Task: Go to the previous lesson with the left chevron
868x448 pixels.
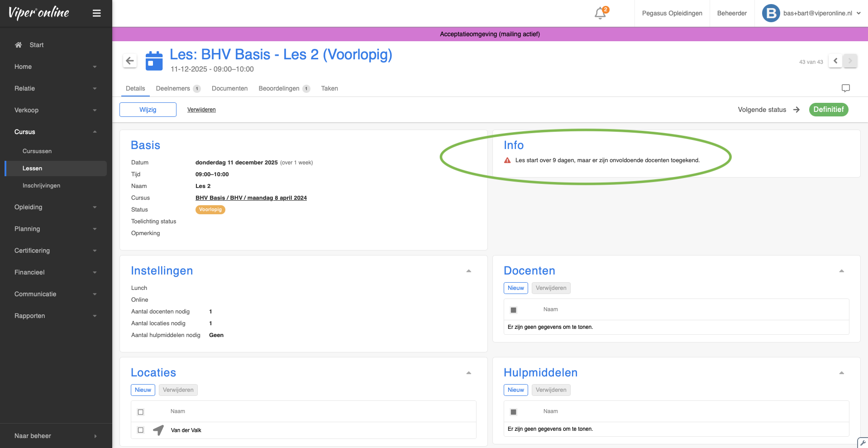Action: [835, 61]
